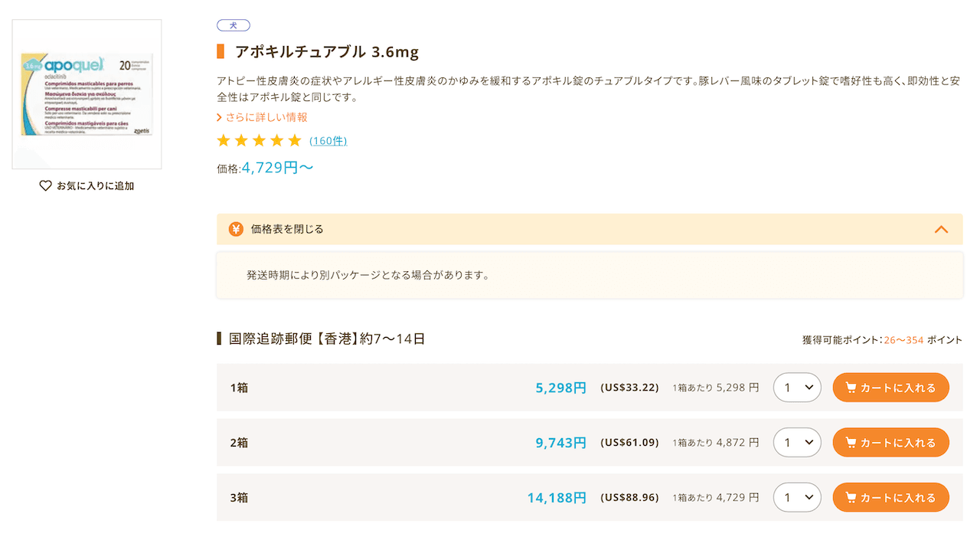Image resolution: width=980 pixels, height=540 pixels.
Task: Click the fifth star in the product rating
Action: (294, 140)
